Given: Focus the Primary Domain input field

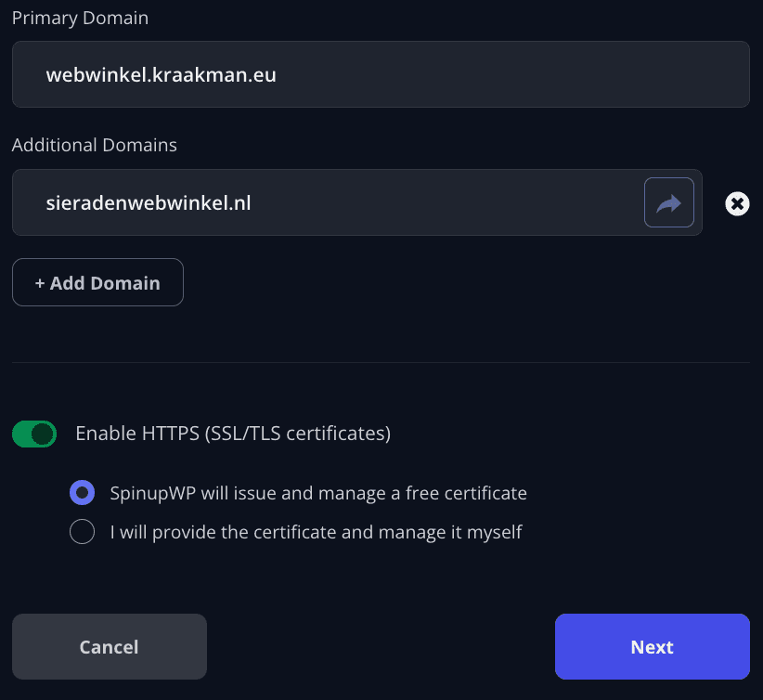Looking at the screenshot, I should pos(381,74).
